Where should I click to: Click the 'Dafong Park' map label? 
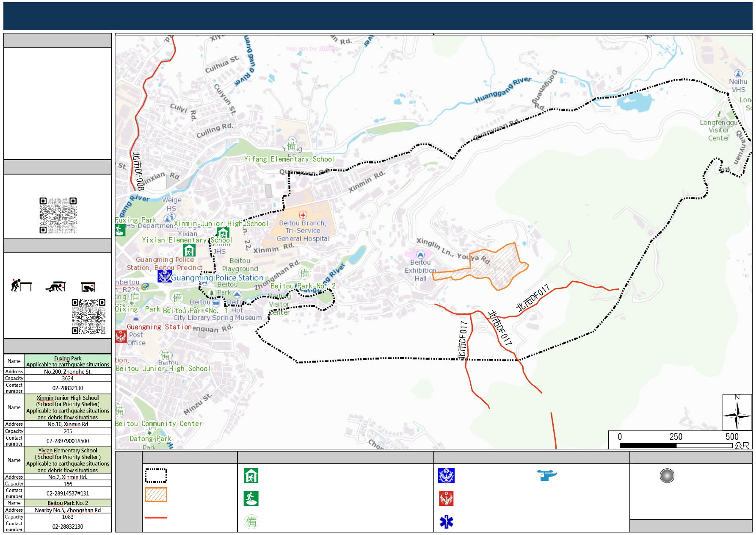point(150,438)
